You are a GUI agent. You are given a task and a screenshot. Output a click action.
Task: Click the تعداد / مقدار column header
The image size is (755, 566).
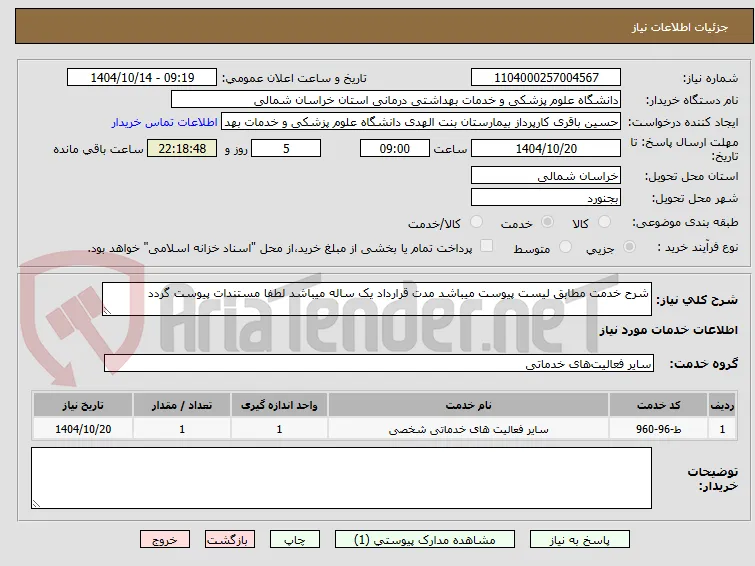(x=182, y=405)
